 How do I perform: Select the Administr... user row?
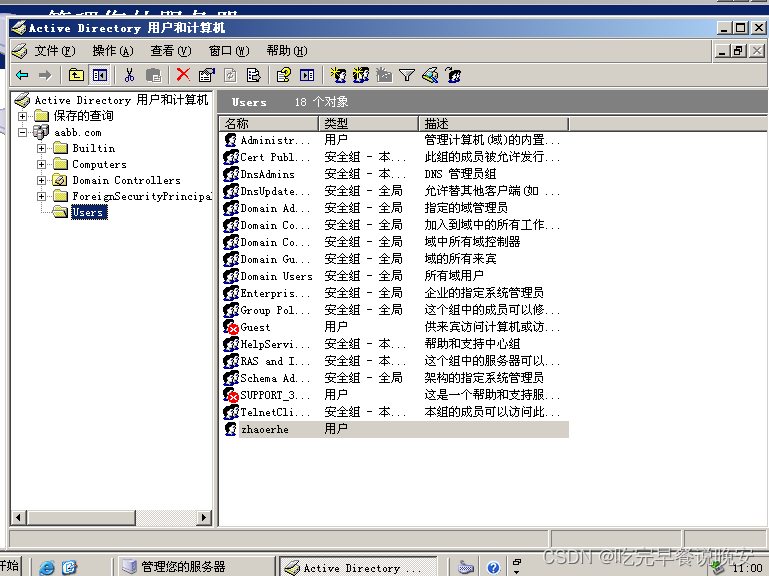(394, 140)
